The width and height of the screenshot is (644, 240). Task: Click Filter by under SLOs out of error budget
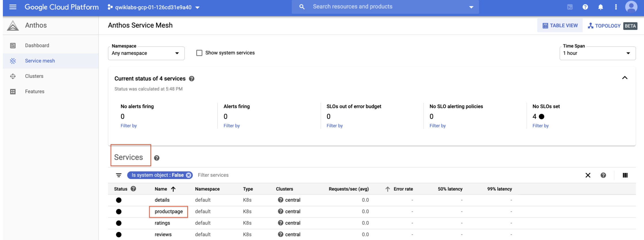pos(335,126)
